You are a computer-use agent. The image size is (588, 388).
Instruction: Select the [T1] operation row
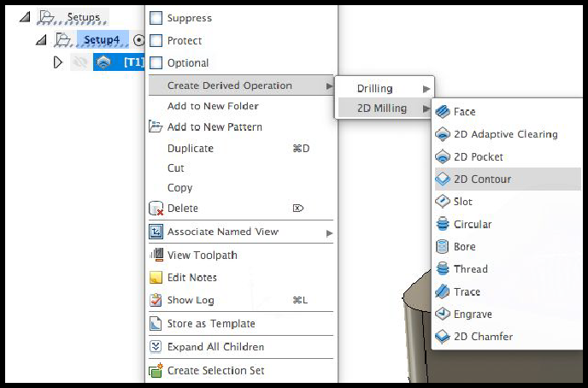(x=119, y=62)
